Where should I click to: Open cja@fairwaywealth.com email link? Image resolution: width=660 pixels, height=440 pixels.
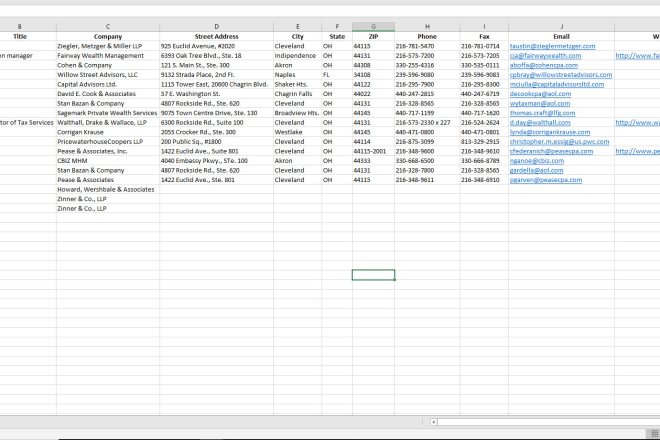click(x=545, y=56)
